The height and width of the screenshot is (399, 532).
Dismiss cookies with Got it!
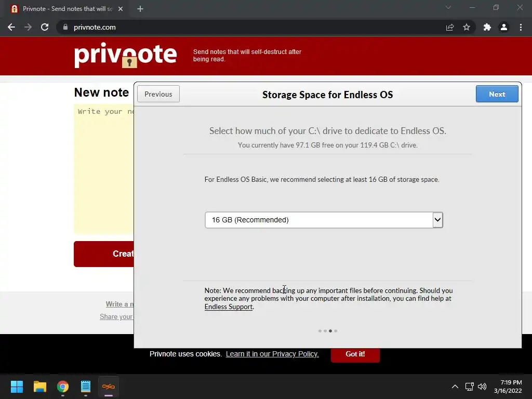[355, 354]
